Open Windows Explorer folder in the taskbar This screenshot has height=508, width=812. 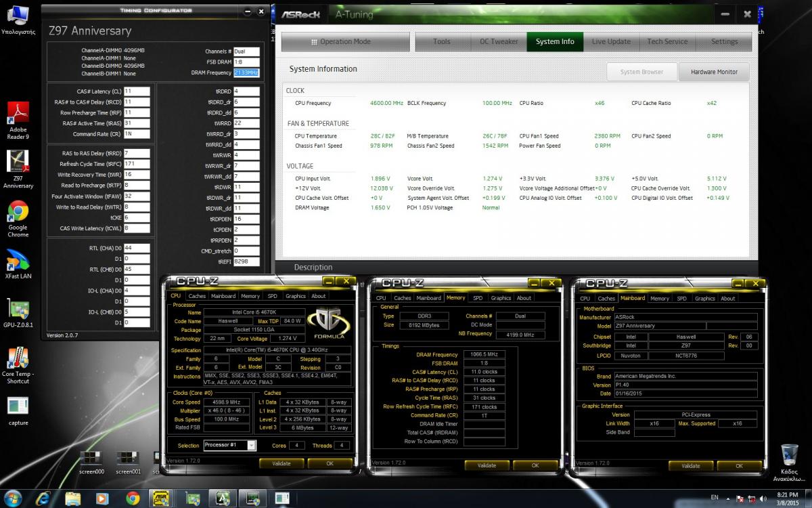73,499
